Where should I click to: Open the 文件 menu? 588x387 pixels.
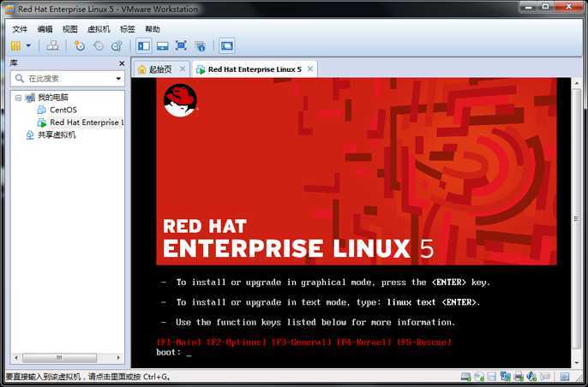click(20, 29)
